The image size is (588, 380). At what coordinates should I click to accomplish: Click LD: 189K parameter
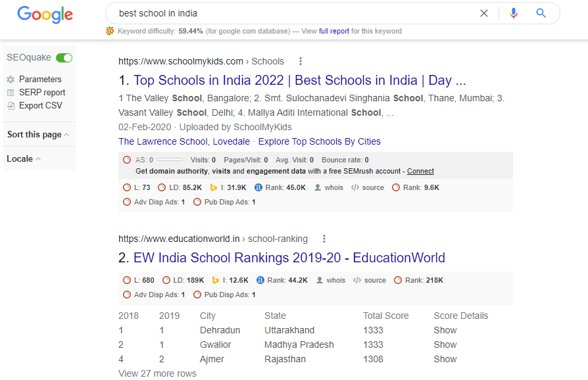(x=188, y=280)
